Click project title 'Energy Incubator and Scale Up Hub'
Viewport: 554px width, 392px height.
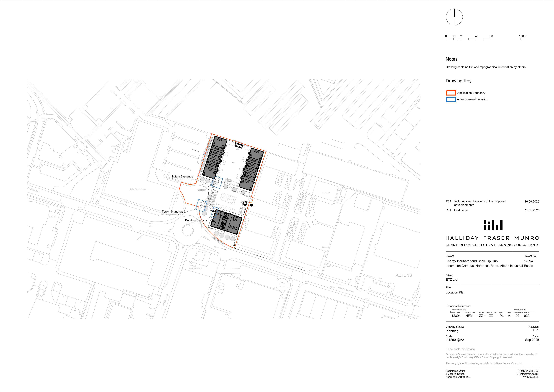coord(471,261)
